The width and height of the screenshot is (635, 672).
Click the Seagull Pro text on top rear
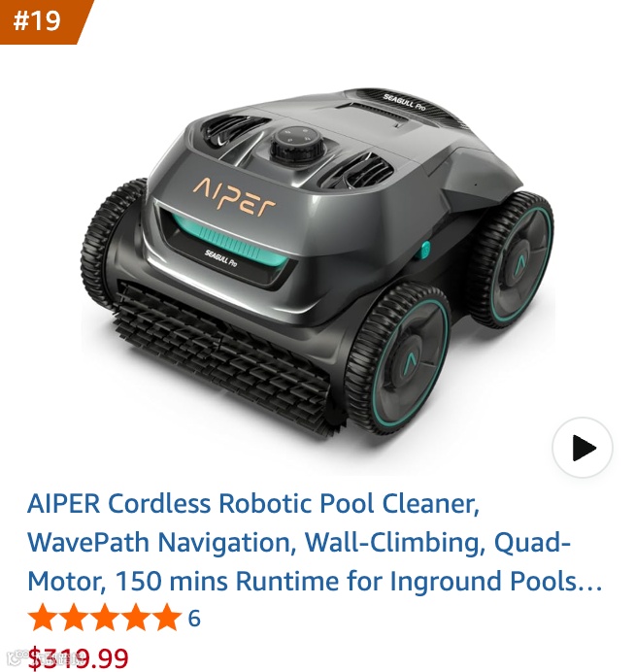(404, 102)
